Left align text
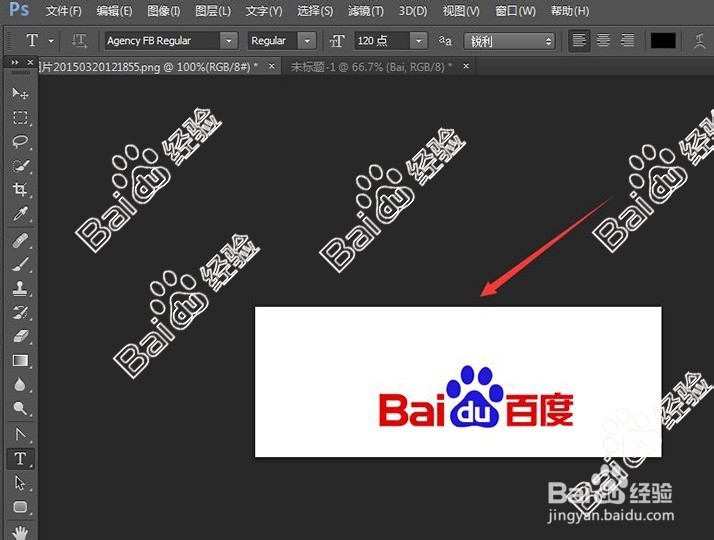 coord(579,41)
